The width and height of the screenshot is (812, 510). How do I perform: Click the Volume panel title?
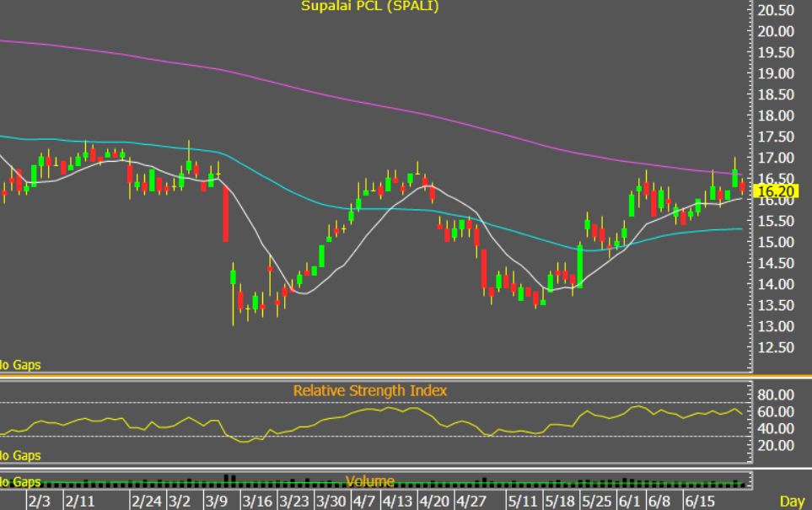pyautogui.click(x=370, y=481)
